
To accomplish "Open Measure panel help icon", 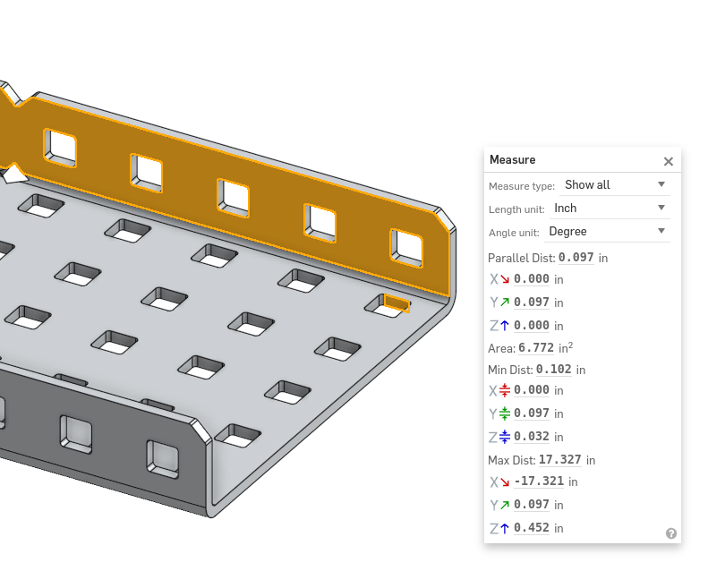I will [671, 533].
